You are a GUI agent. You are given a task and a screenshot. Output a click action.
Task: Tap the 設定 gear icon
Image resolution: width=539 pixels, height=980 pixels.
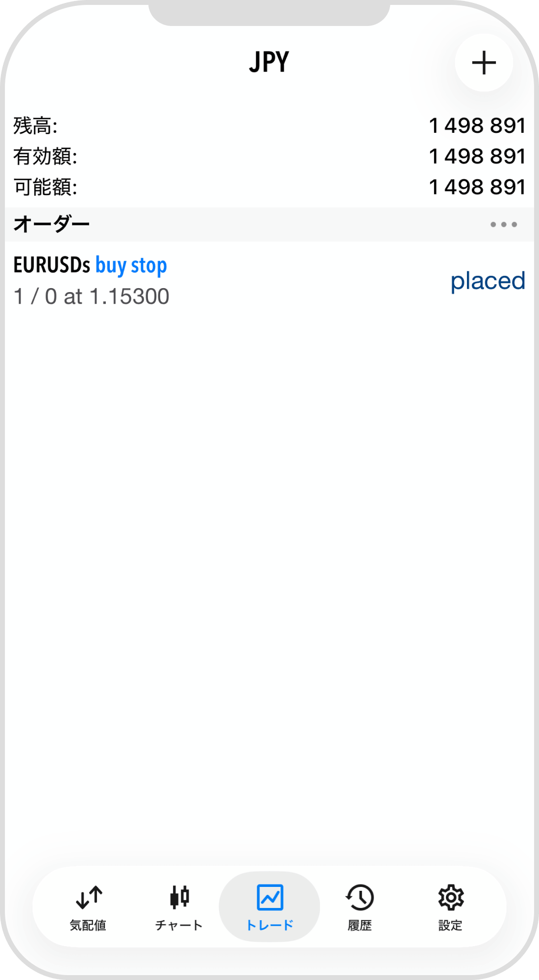(451, 897)
